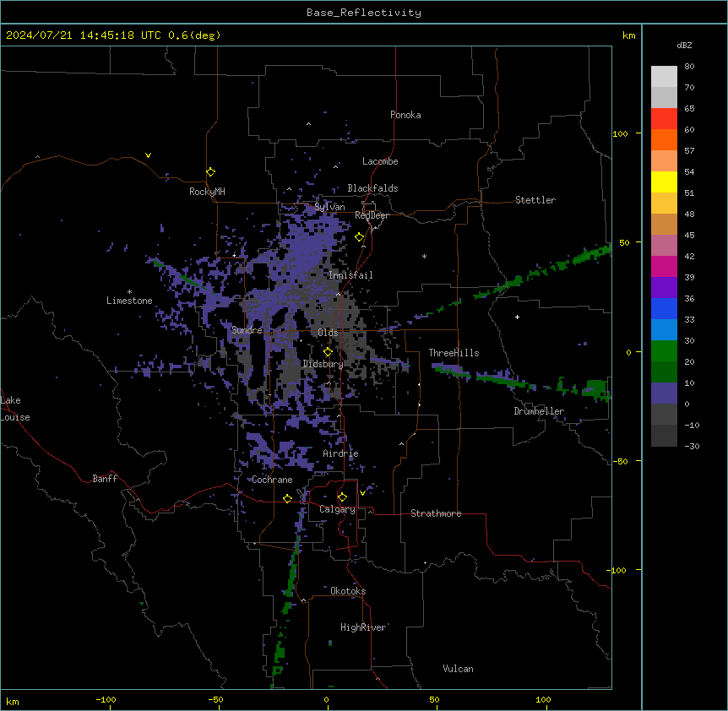Click the Limestone label
Viewport: 728px width, 711px height.
click(129, 301)
